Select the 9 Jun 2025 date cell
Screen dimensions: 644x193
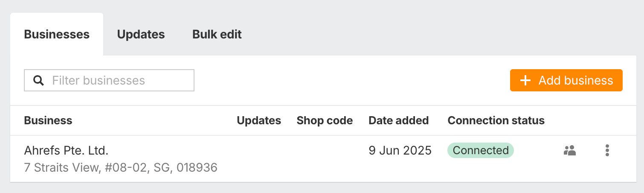(400, 150)
